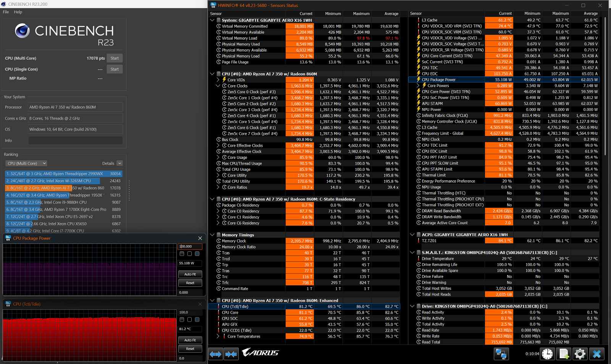Click the thermometer icon beside CPU SOC

tap(219, 318)
